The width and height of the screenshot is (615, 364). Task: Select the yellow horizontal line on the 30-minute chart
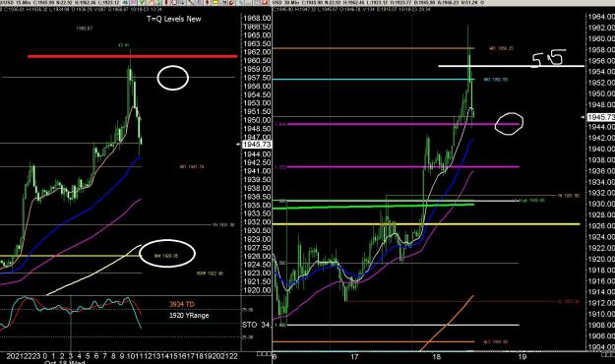[426, 224]
